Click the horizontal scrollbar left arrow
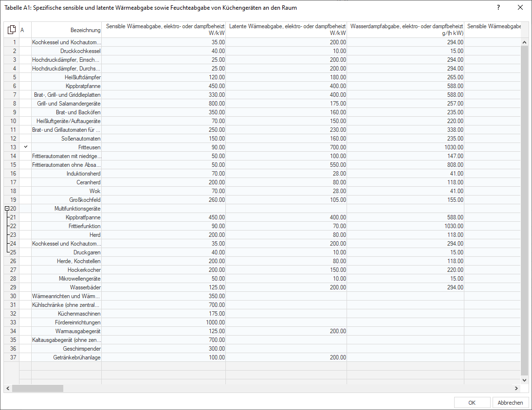Viewport: 532px width, 410px height. pos(8,388)
